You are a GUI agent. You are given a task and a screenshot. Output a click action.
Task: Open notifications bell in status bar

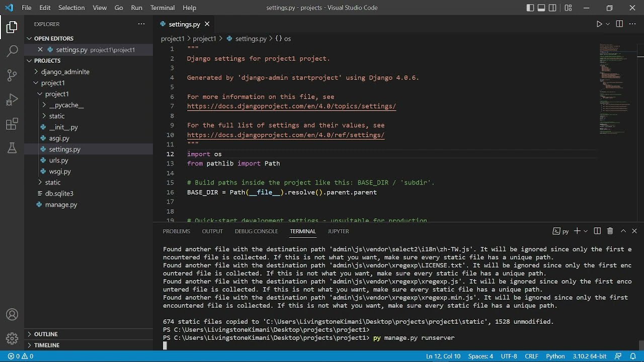coord(632,356)
